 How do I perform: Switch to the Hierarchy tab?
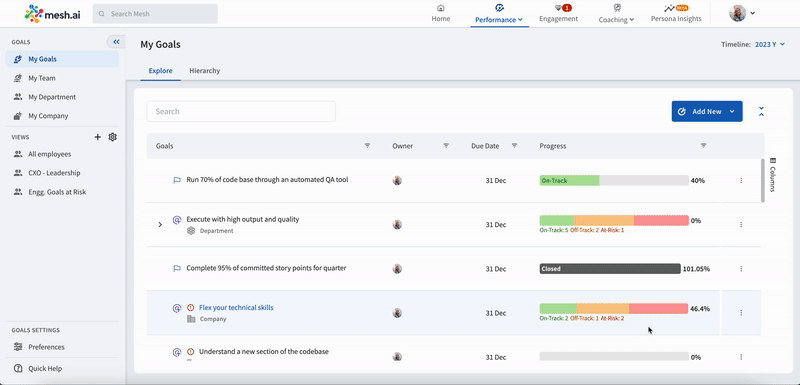click(x=205, y=71)
